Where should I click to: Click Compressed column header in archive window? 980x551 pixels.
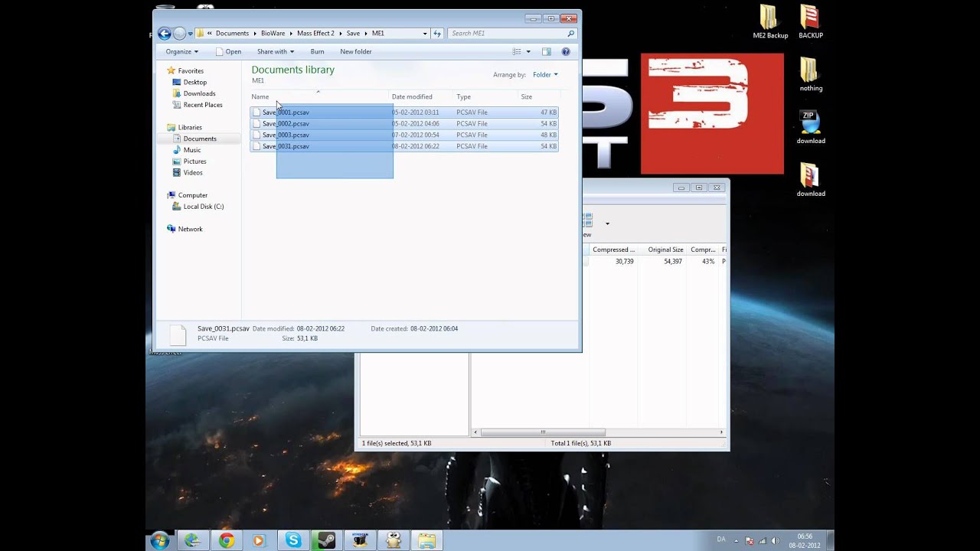pyautogui.click(x=613, y=249)
